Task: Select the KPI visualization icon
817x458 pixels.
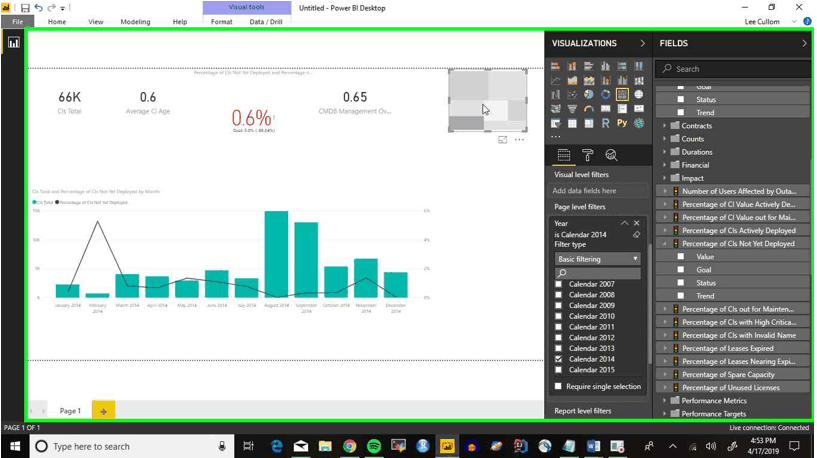Action: (x=639, y=109)
